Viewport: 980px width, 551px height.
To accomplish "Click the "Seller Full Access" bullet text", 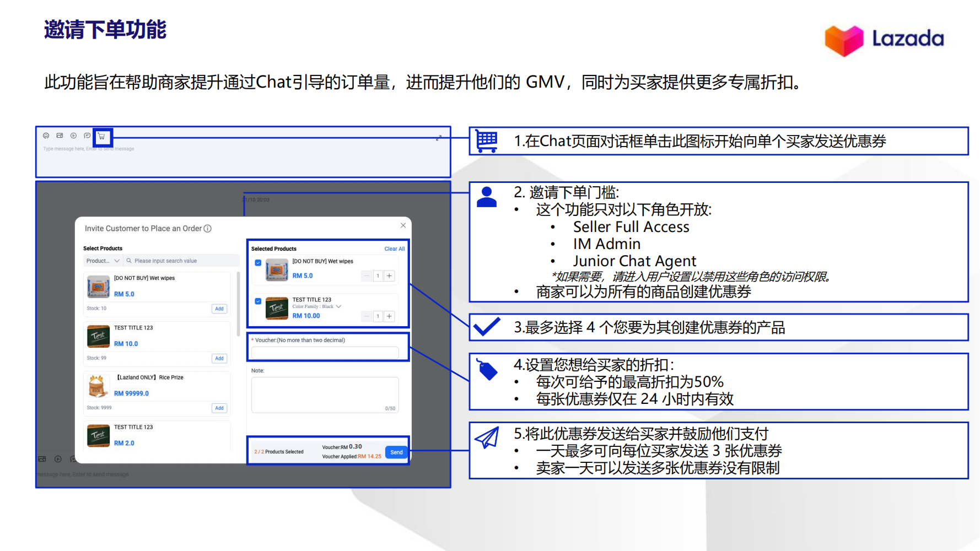I will 631,227.
